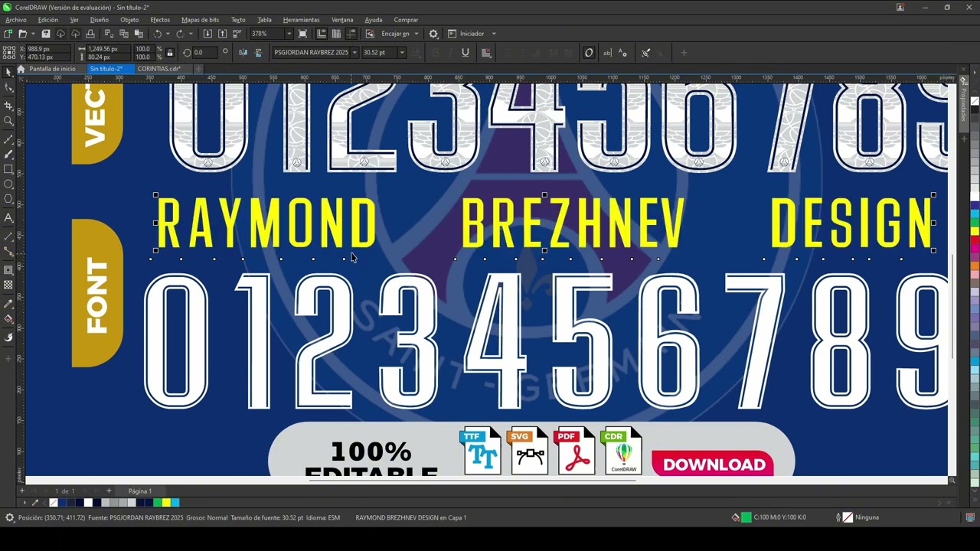Select the Text tool (A) in the toolbox

8,217
